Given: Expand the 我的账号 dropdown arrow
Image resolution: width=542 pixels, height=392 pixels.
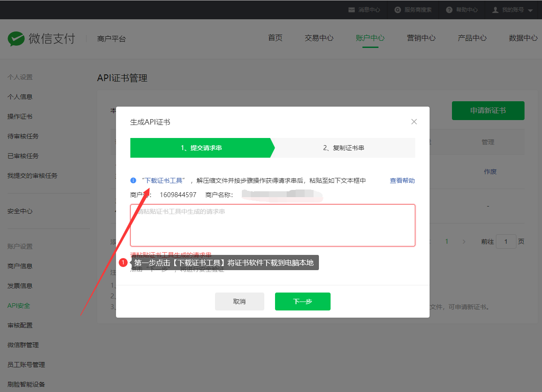Looking at the screenshot, I should [x=530, y=10].
